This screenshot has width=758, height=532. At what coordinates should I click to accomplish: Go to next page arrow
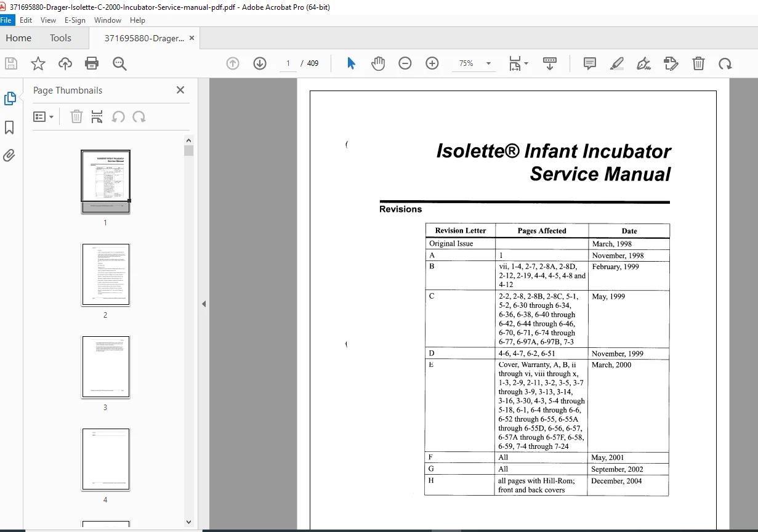point(260,63)
